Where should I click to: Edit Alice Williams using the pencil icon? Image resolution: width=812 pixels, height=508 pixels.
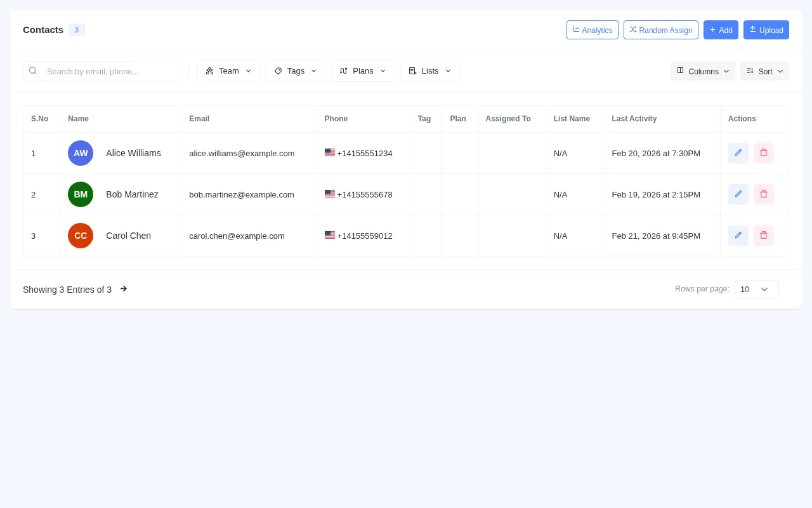(x=738, y=152)
